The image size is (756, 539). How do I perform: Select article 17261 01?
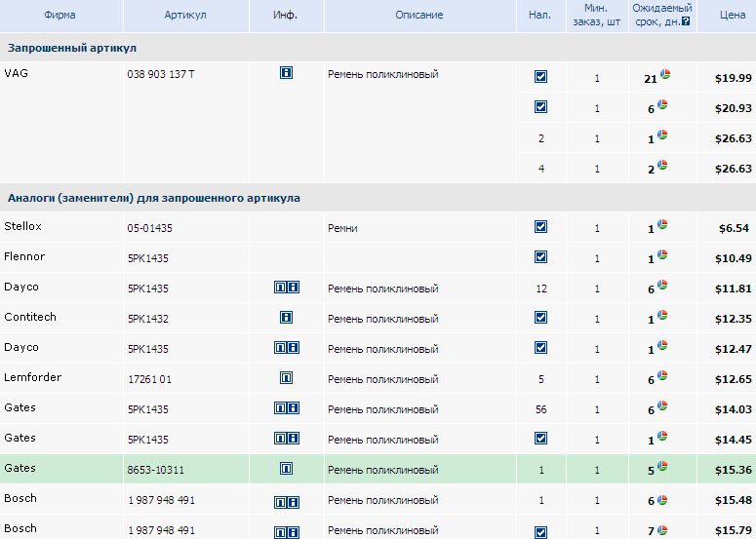click(149, 379)
